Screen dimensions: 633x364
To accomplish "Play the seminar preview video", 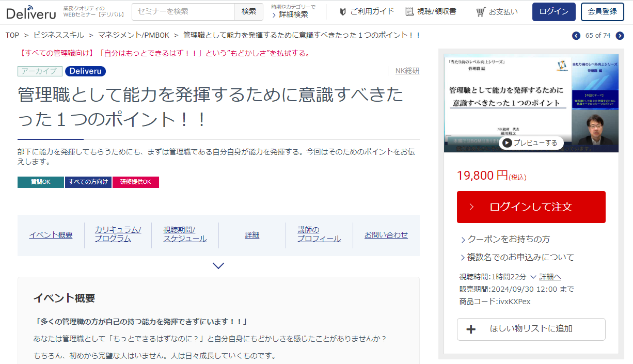I will click(x=531, y=143).
